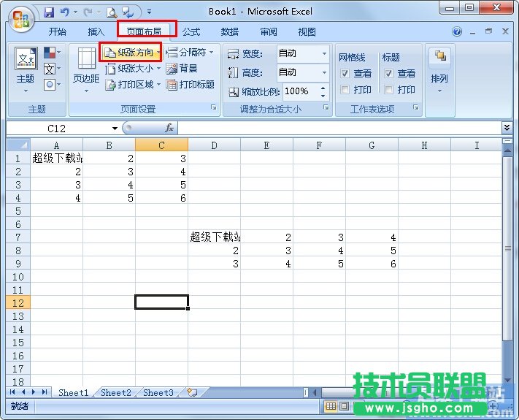Enable 打印 under 网格线 (Gridlines)
519x420 pixels.
coord(345,90)
